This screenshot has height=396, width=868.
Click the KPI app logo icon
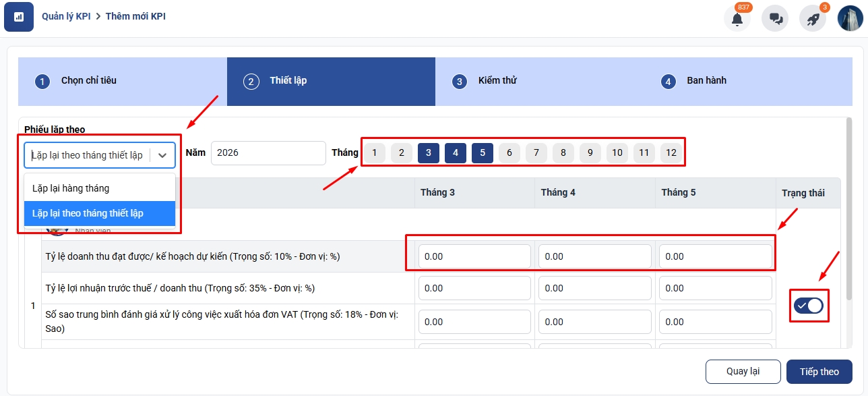(19, 16)
